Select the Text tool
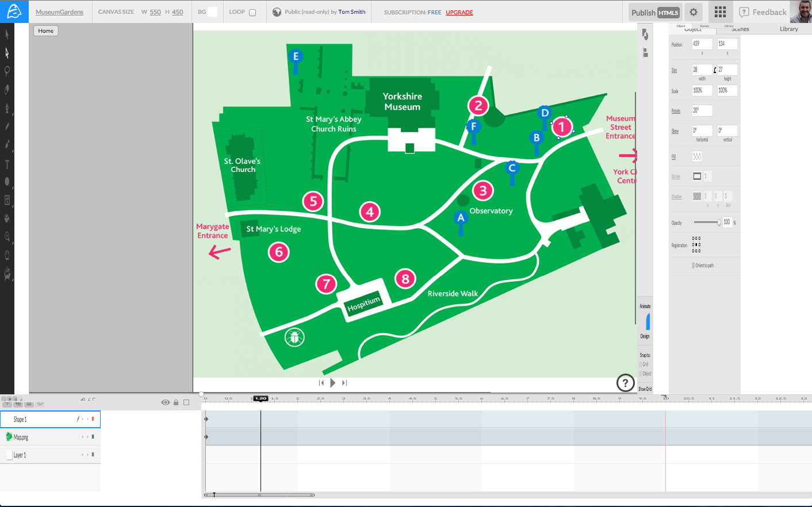Image resolution: width=812 pixels, height=507 pixels. (7, 164)
